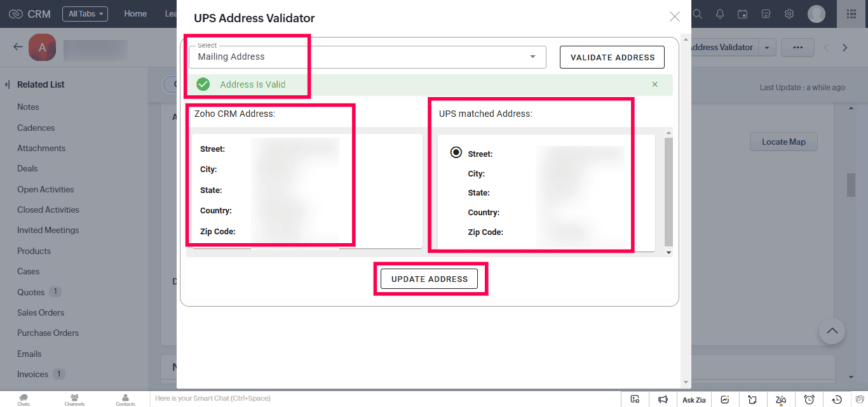
Task: Open the recent items history clock icon
Action: pos(837,399)
